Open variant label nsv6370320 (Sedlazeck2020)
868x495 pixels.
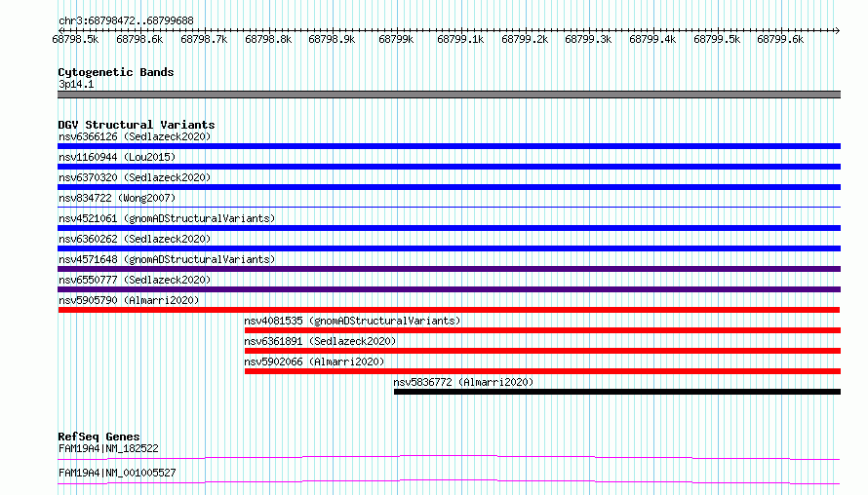pyautogui.click(x=135, y=177)
